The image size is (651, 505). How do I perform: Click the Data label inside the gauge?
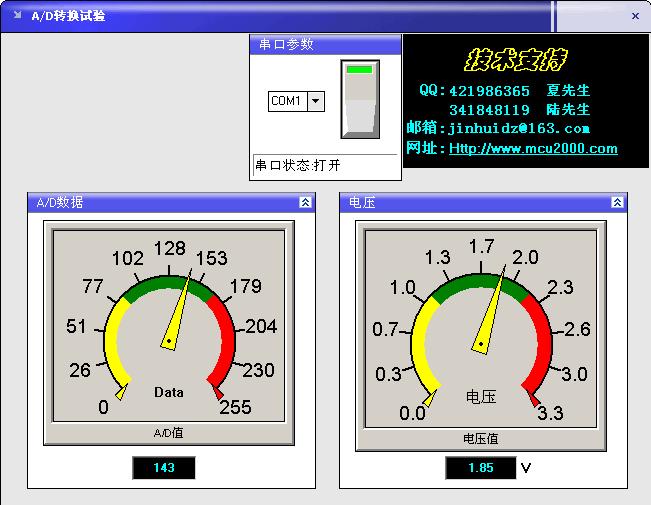click(169, 392)
